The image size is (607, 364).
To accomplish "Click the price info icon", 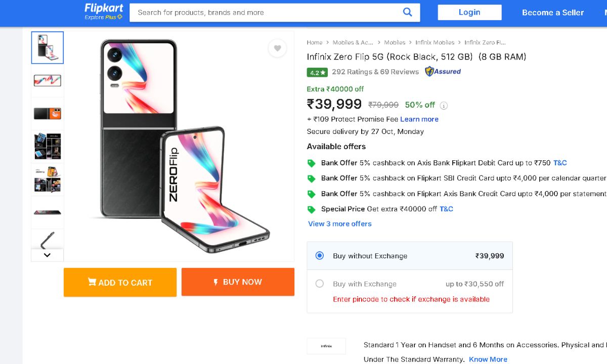I will 444,106.
